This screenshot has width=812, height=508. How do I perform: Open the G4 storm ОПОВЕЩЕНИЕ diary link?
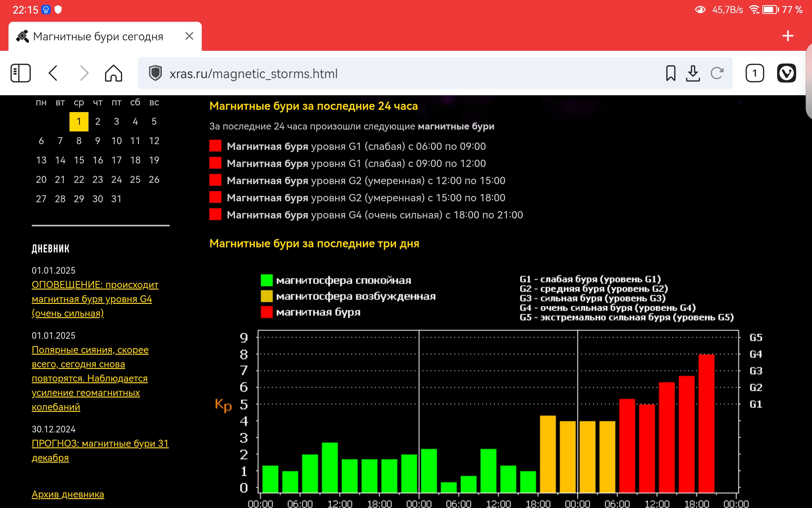(95, 299)
